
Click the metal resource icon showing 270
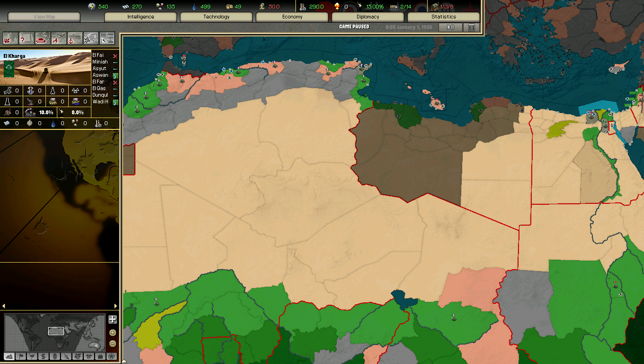(125, 7)
